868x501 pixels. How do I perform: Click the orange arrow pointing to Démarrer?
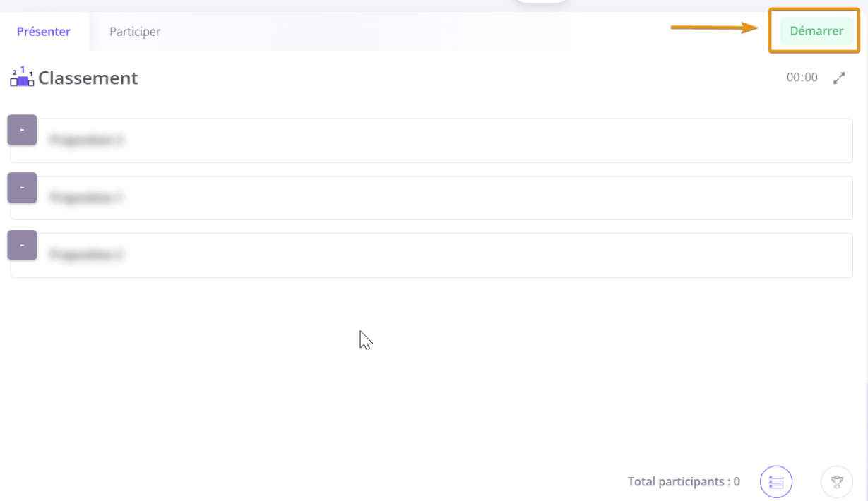point(713,28)
